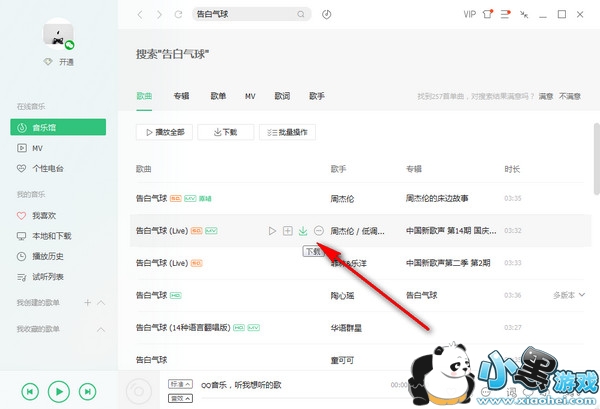The height and width of the screenshot is (409, 600).
Task: Switch to mini mode
Action: coord(524,15)
